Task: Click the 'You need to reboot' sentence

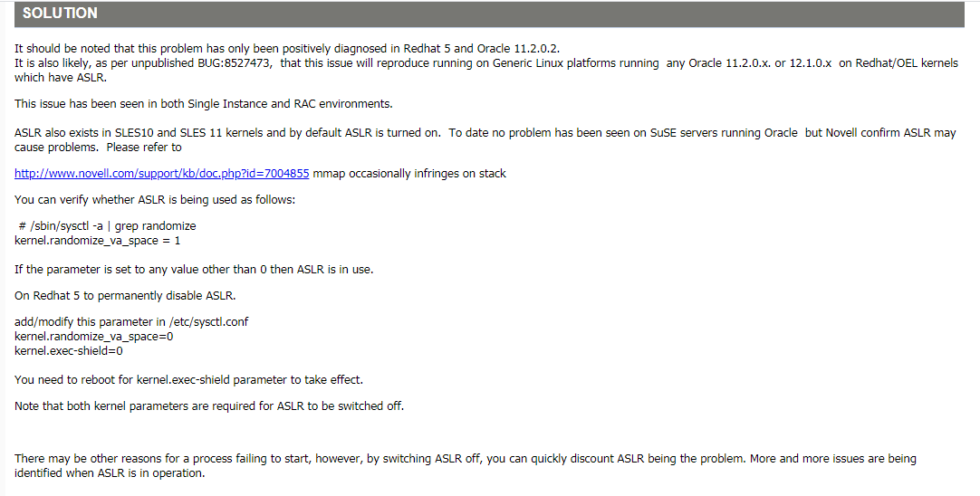Action: point(188,379)
